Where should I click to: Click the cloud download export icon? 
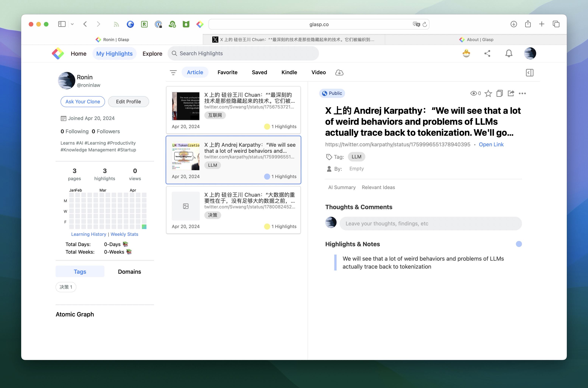(x=339, y=72)
